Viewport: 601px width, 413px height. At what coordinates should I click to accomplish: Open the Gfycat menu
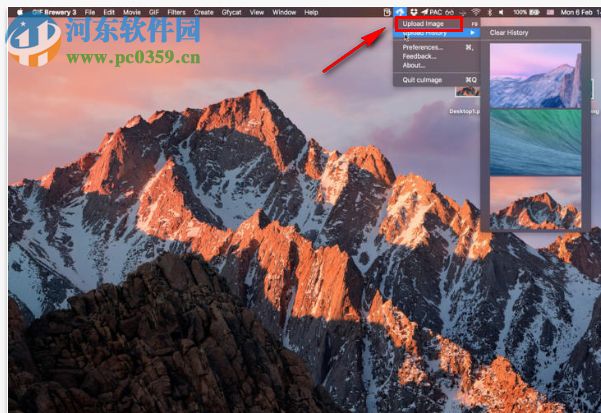click(x=232, y=12)
